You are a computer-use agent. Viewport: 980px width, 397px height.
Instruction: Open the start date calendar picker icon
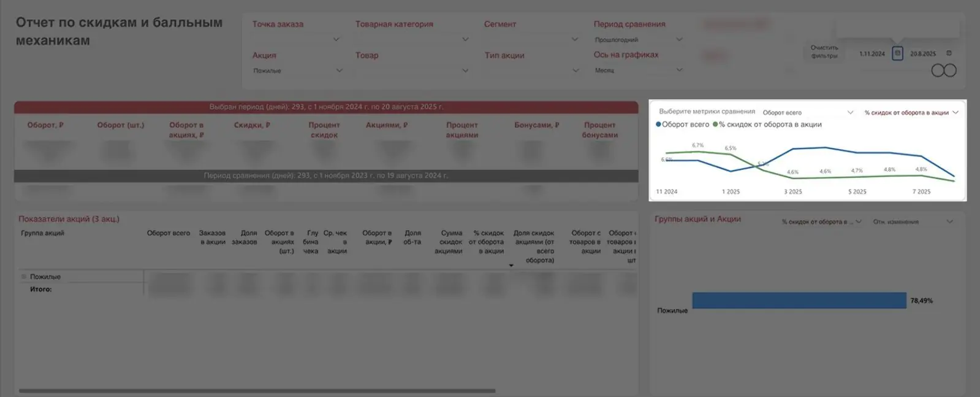click(x=897, y=53)
